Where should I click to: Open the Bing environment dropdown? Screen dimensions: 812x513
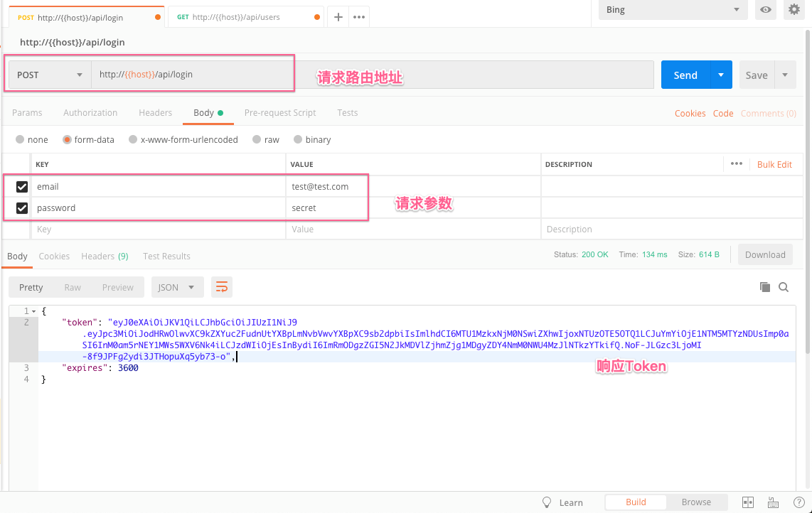coord(673,10)
